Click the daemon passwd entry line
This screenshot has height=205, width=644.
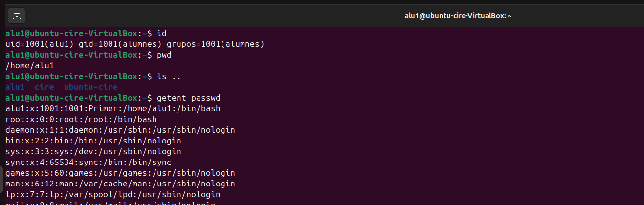pos(120,130)
